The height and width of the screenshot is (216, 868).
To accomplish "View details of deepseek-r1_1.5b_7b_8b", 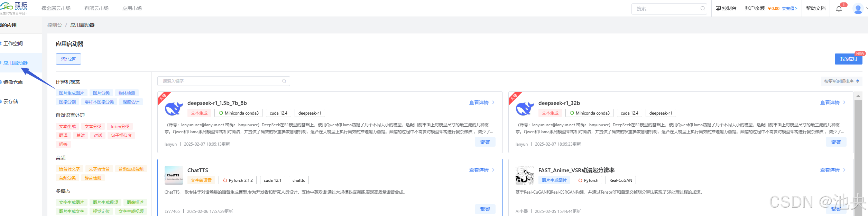I will coord(482,102).
